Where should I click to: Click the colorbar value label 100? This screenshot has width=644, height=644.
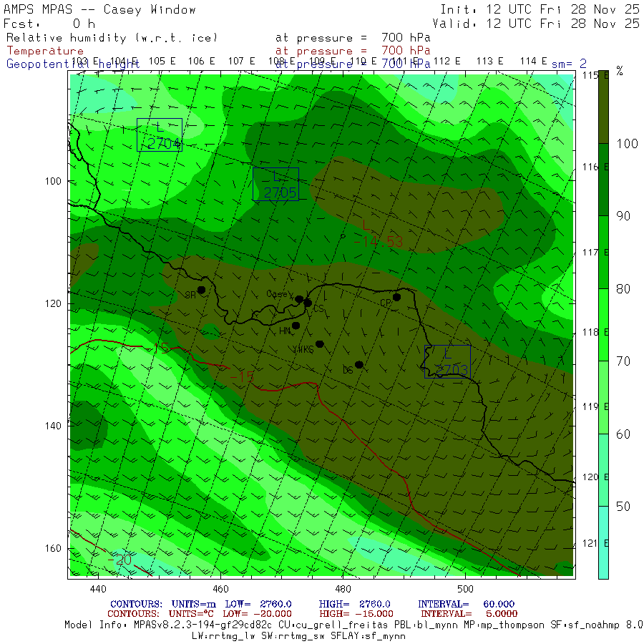point(627,144)
